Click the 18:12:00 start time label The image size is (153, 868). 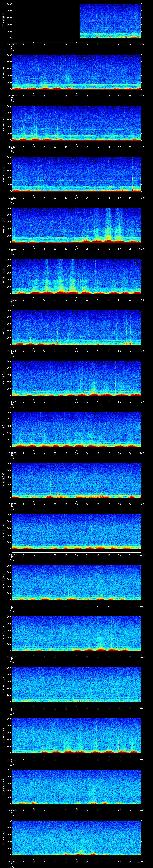(x=12, y=453)
